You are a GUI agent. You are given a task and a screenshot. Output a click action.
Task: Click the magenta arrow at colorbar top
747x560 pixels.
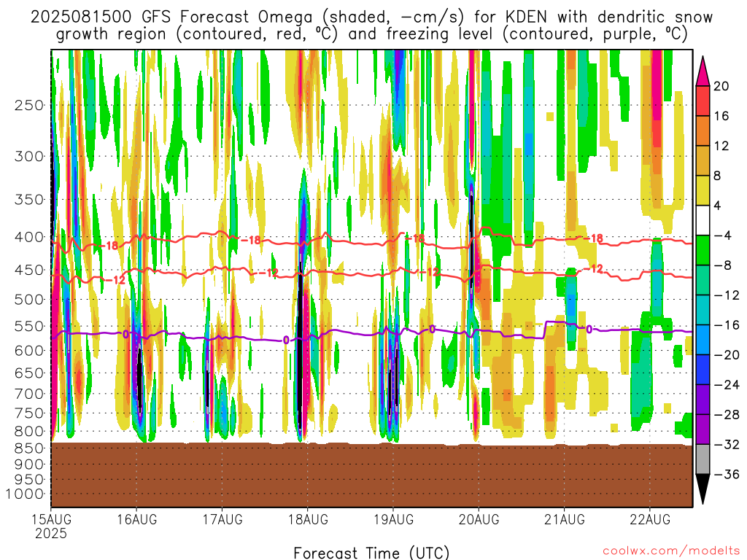(x=703, y=71)
